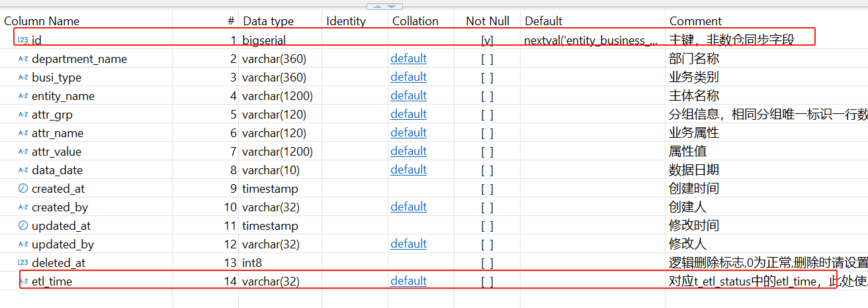Click the string icon beside attr_value

pos(23,152)
